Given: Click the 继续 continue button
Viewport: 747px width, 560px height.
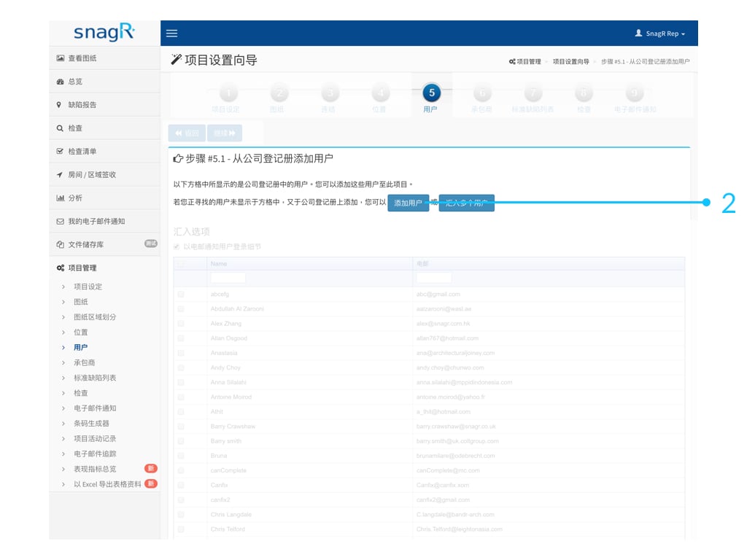Looking at the screenshot, I should click(225, 133).
